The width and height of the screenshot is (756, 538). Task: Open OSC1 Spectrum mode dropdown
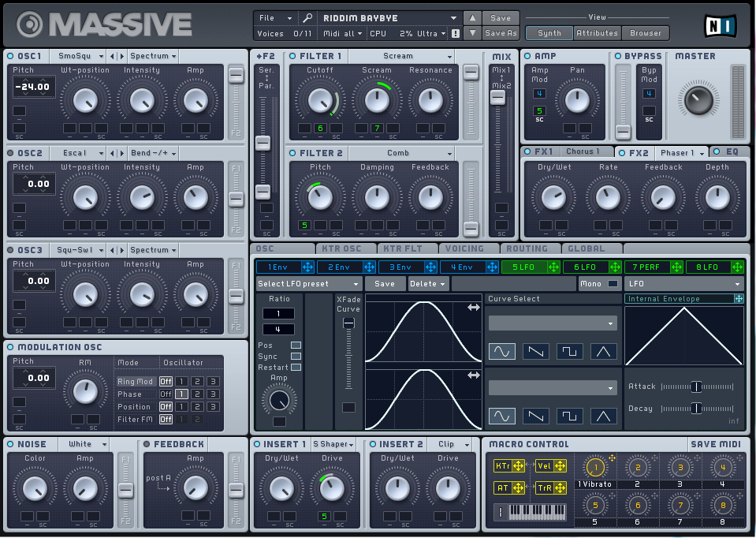tap(153, 57)
